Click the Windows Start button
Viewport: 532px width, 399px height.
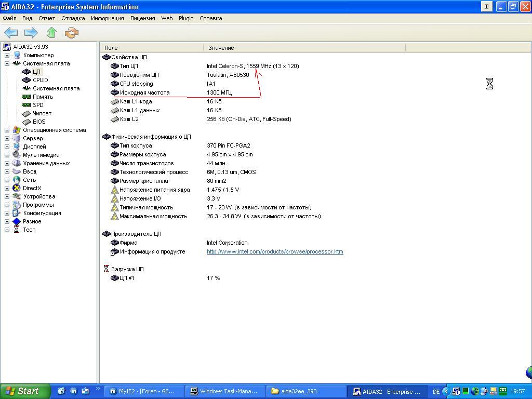tap(25, 391)
